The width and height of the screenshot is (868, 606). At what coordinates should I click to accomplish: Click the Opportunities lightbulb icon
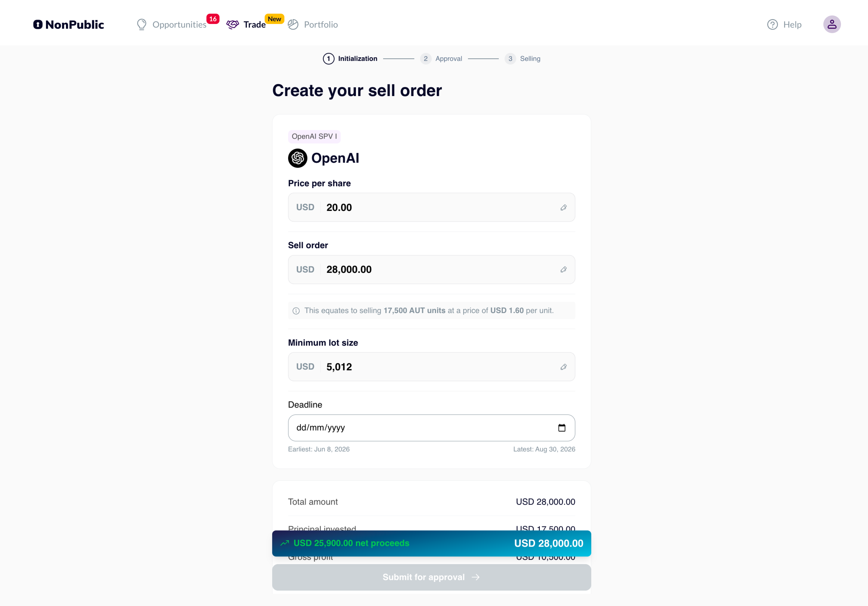click(x=142, y=24)
